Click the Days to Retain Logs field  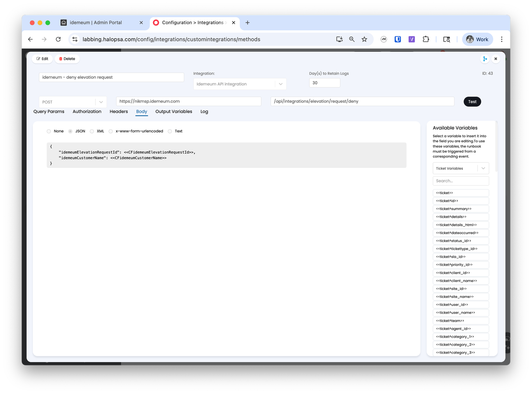click(325, 83)
